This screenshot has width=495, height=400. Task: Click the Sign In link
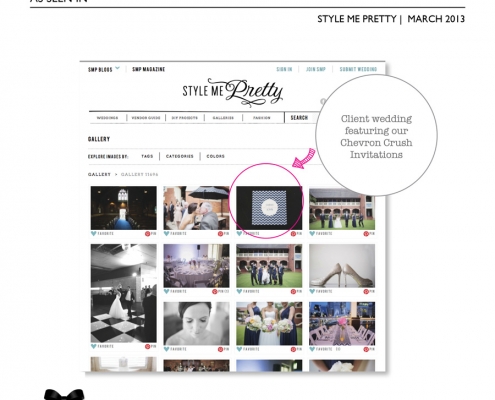(x=284, y=69)
